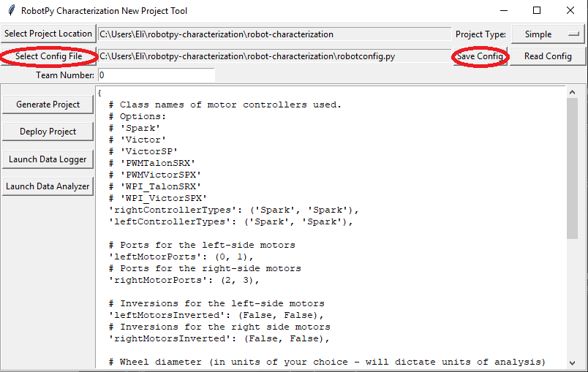The width and height of the screenshot is (588, 372).
Task: Click the "# 'WPI_VictorSPX'" option line
Action: pyautogui.click(x=157, y=198)
